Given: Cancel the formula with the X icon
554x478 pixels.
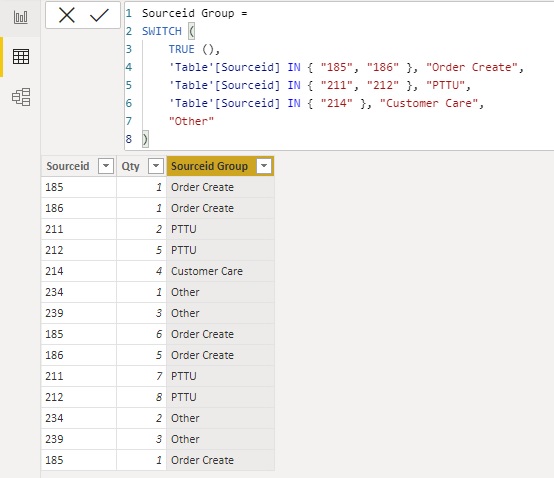Looking at the screenshot, I should 66,15.
